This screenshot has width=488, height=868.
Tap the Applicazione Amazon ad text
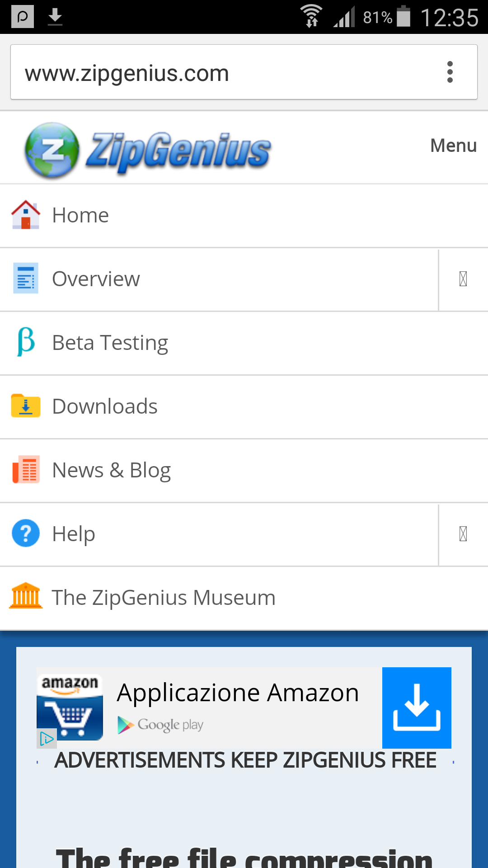tap(238, 693)
